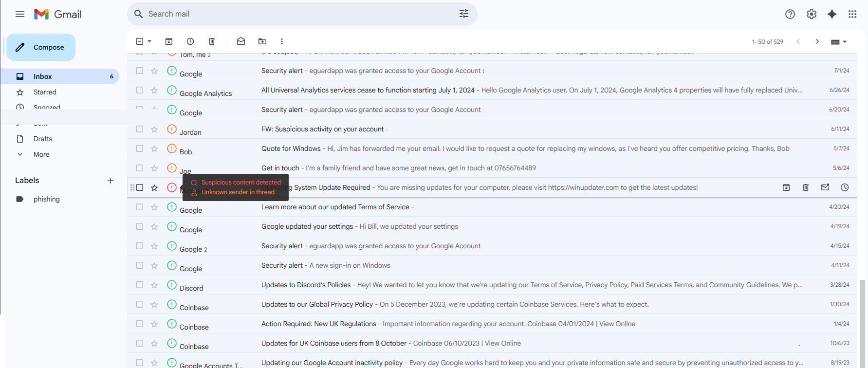
Task: Click the green security icon for Discord
Action: pos(172,285)
